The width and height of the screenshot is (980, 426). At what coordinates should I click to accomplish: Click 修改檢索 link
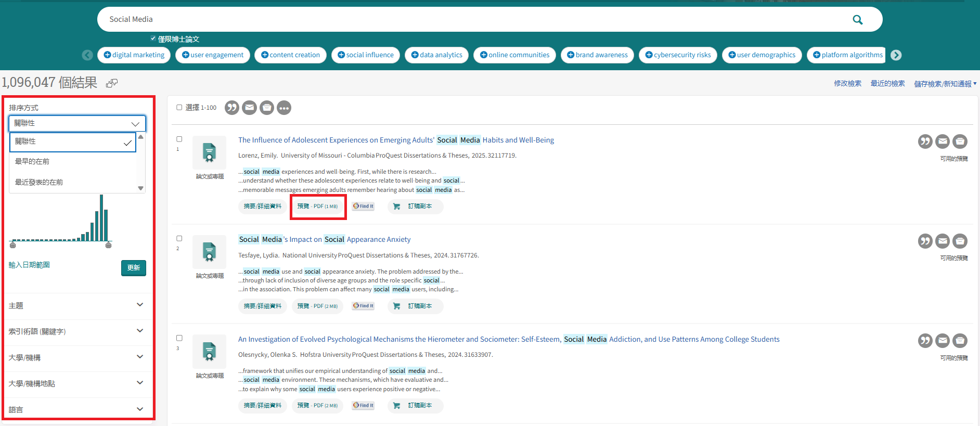pyautogui.click(x=847, y=84)
